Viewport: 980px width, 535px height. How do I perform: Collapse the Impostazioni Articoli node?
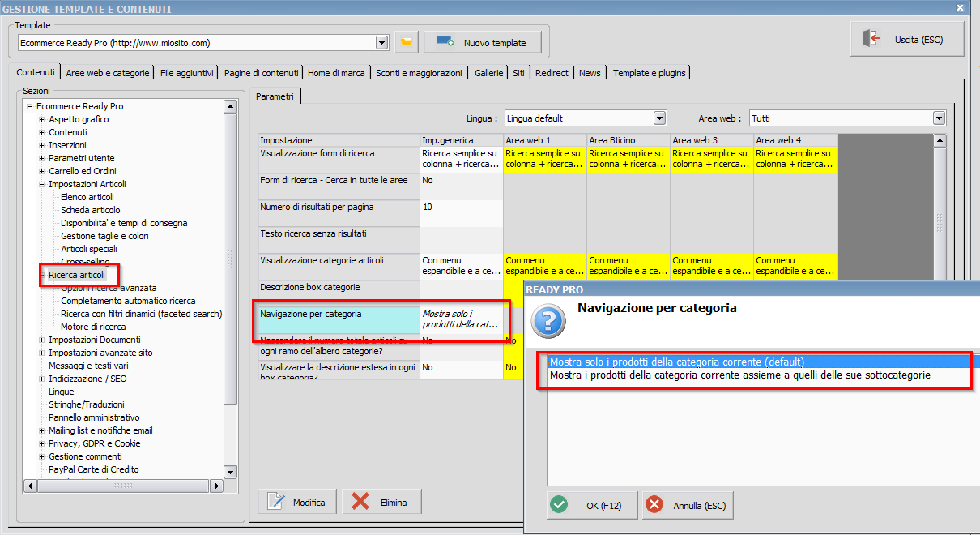(x=42, y=184)
